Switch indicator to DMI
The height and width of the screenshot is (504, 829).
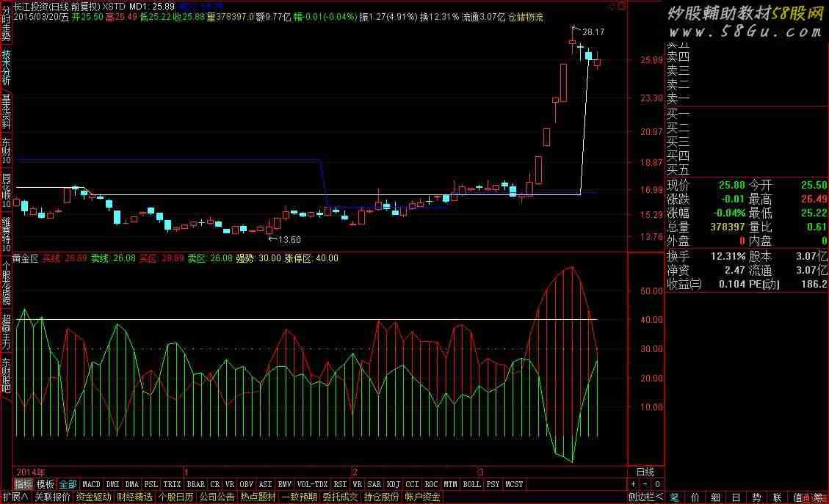point(112,484)
